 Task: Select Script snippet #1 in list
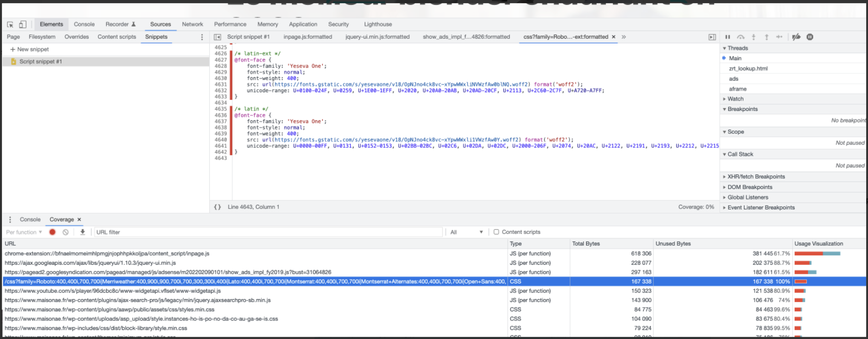pos(106,62)
